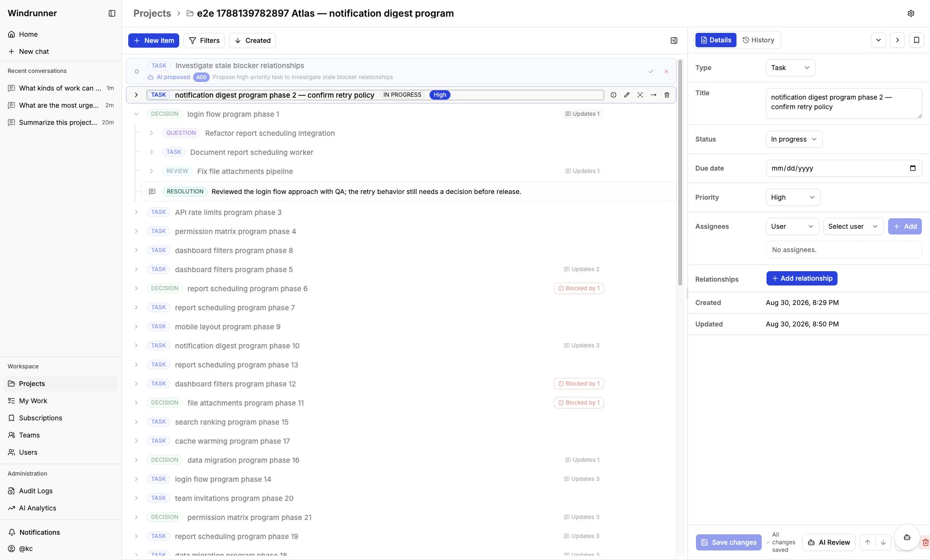Click the 'Blocked by 1' badge on file attachments phase 11
The height and width of the screenshot is (560, 930).
[x=579, y=403]
